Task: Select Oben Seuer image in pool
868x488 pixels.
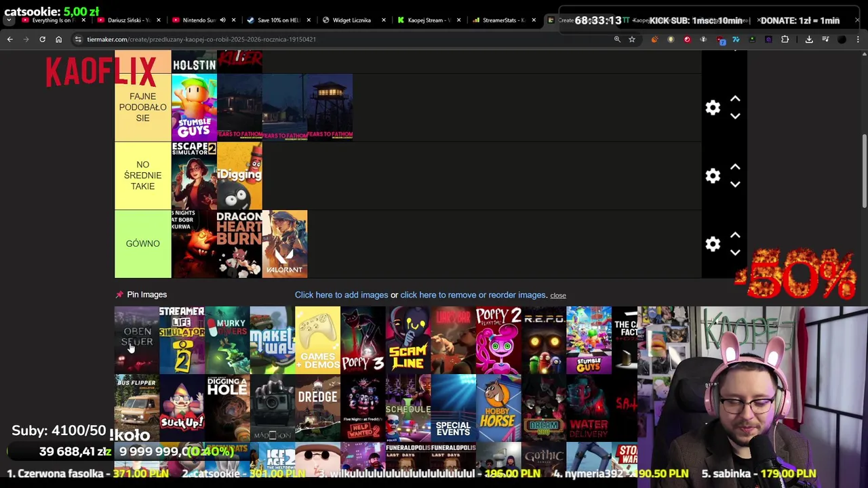Action: click(136, 340)
